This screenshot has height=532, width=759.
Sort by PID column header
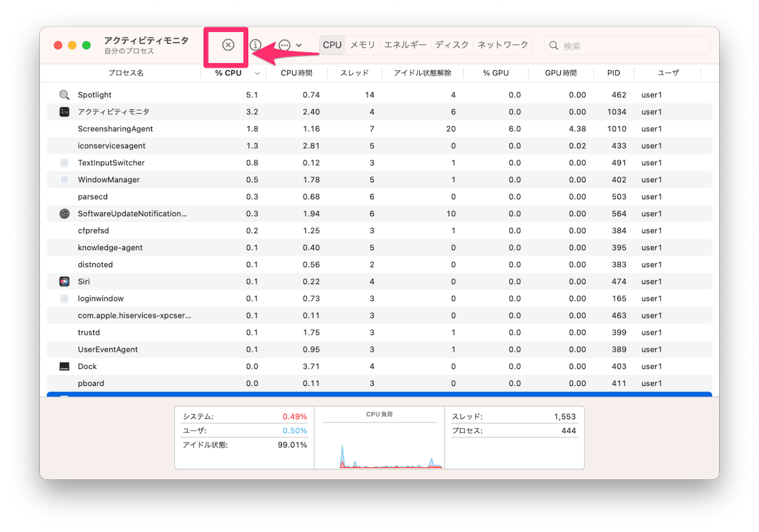613,73
